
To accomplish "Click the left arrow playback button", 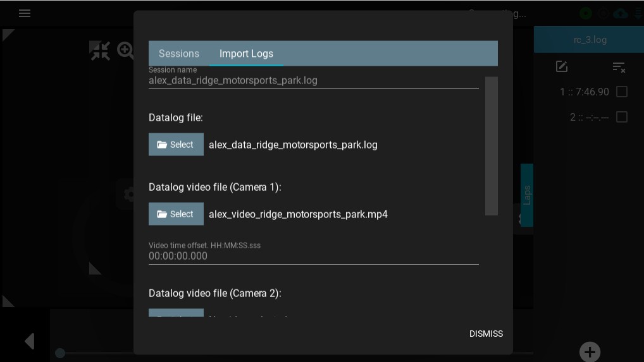I will [x=30, y=341].
